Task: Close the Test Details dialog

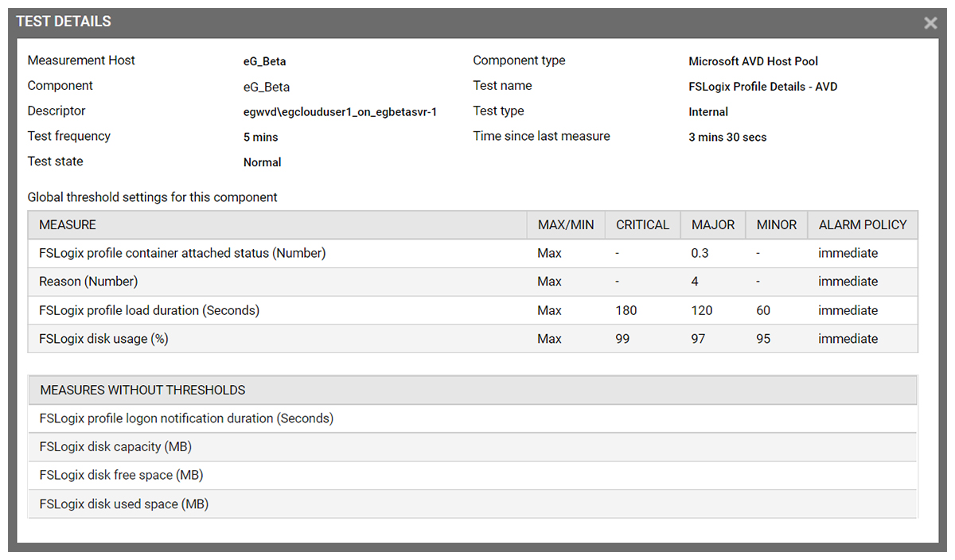Action: pyautogui.click(x=930, y=23)
